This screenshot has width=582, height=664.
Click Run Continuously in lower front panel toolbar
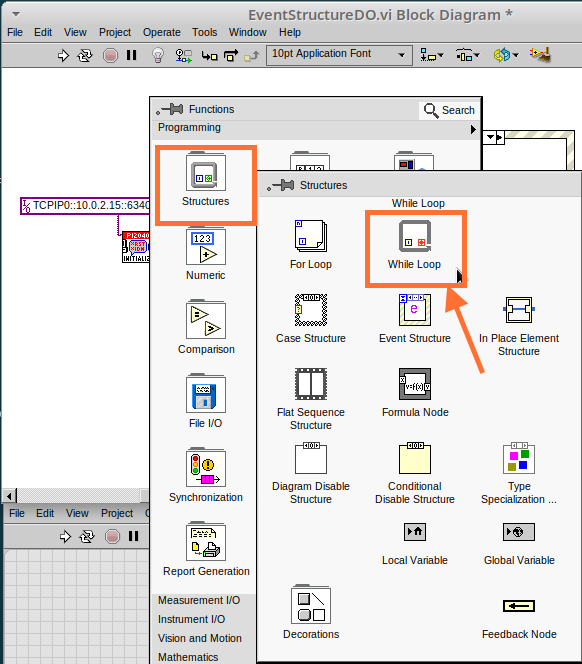coord(87,537)
